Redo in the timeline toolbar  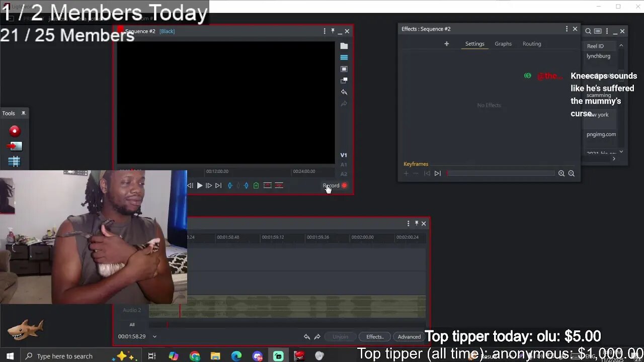[x=317, y=337]
